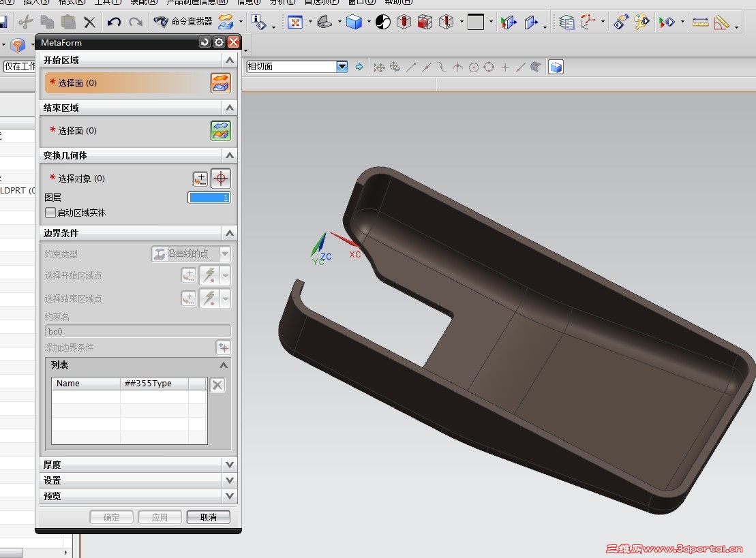The height and width of the screenshot is (558, 756).
Task: Click the 确定 OK button
Action: point(111,517)
